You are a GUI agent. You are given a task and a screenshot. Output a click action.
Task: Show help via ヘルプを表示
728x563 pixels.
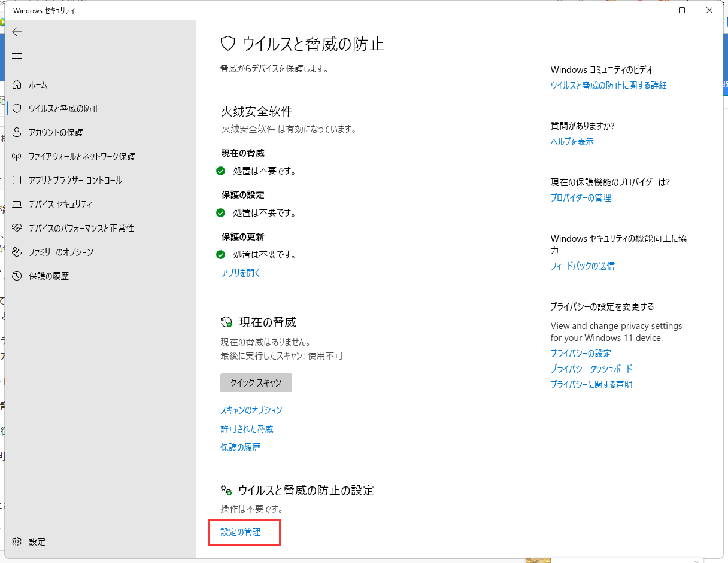pyautogui.click(x=572, y=141)
